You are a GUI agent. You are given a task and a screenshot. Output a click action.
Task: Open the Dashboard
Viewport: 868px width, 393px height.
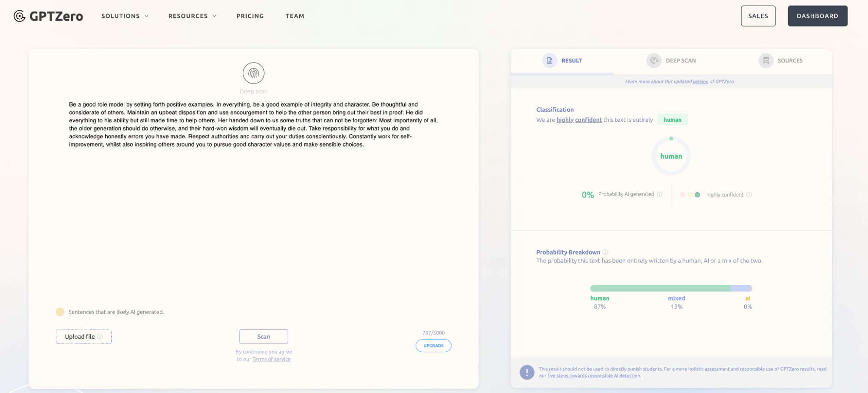[x=817, y=16]
